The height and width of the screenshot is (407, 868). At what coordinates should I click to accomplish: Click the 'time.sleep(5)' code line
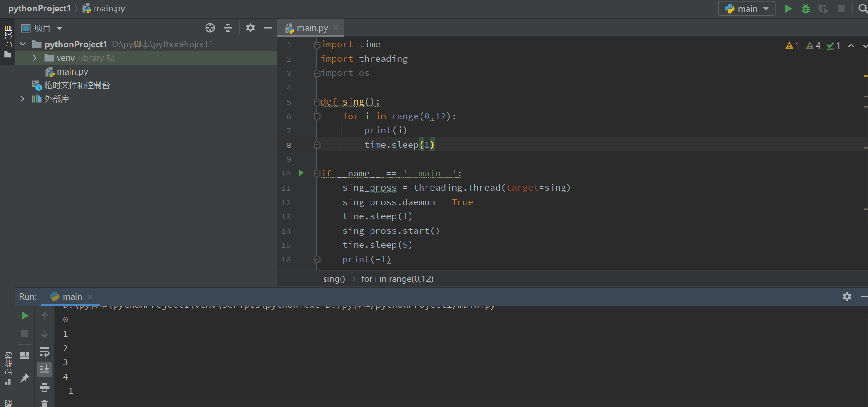(377, 245)
